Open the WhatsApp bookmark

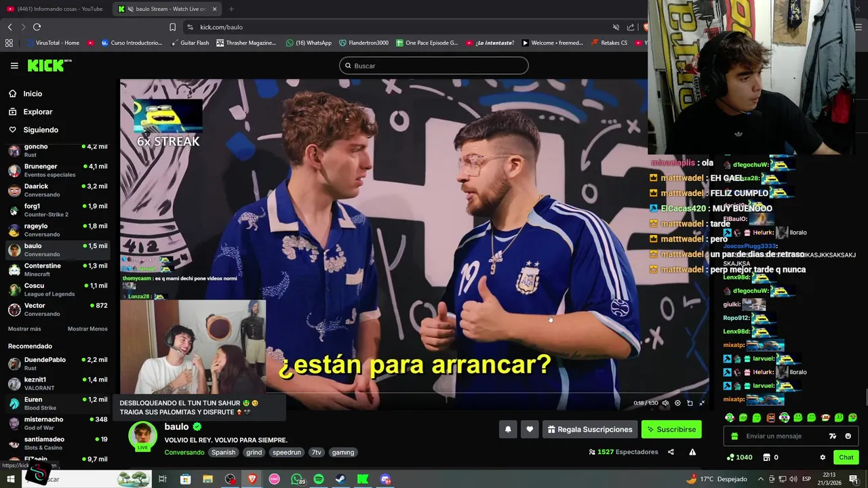(x=309, y=43)
